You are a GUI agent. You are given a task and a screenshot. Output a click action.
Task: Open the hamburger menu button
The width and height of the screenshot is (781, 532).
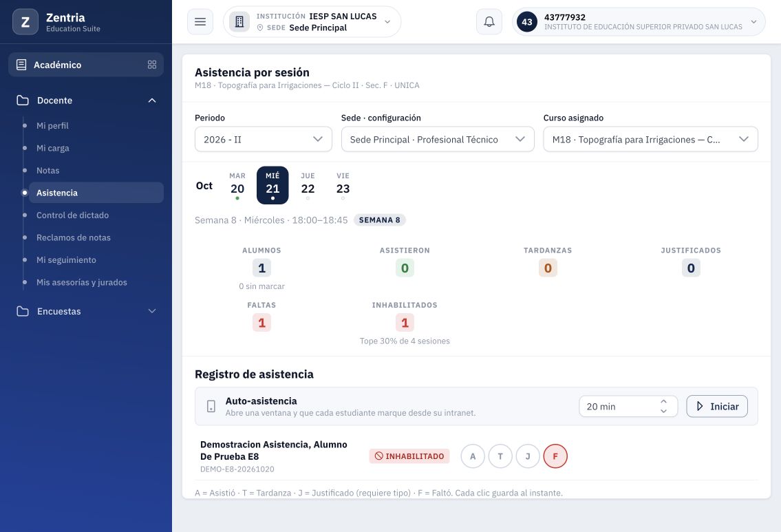(x=200, y=22)
